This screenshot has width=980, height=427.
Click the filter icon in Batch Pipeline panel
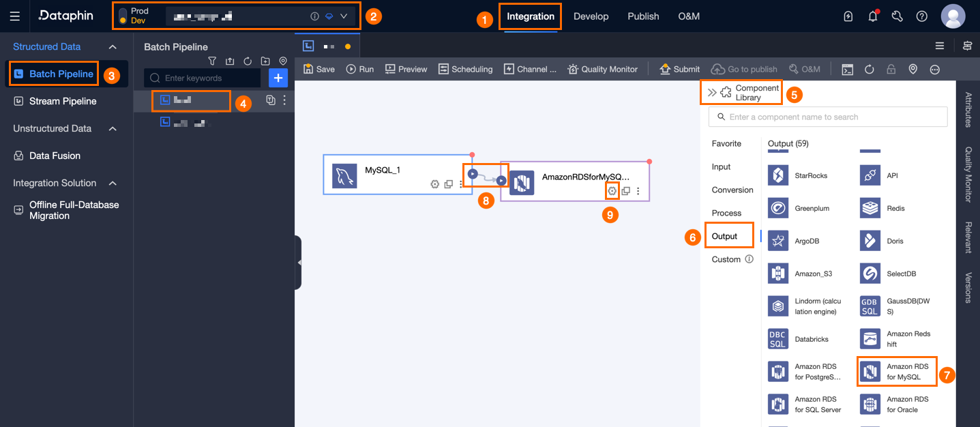(212, 61)
